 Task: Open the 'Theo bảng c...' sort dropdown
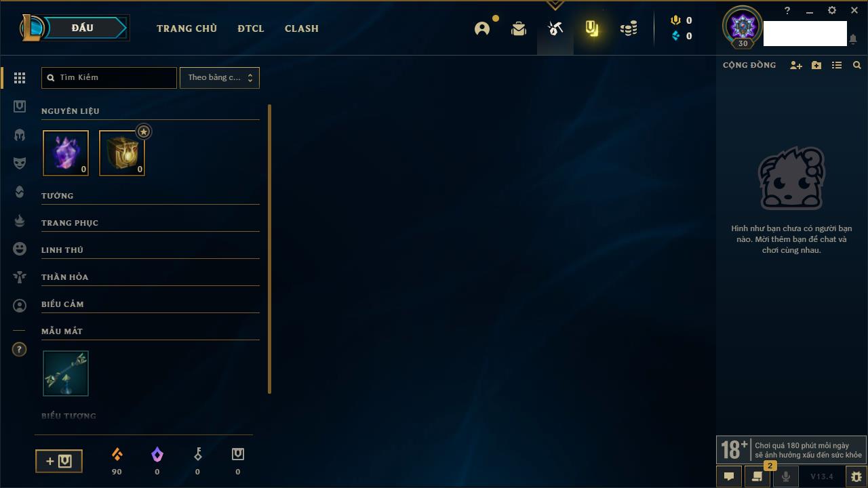click(x=219, y=77)
